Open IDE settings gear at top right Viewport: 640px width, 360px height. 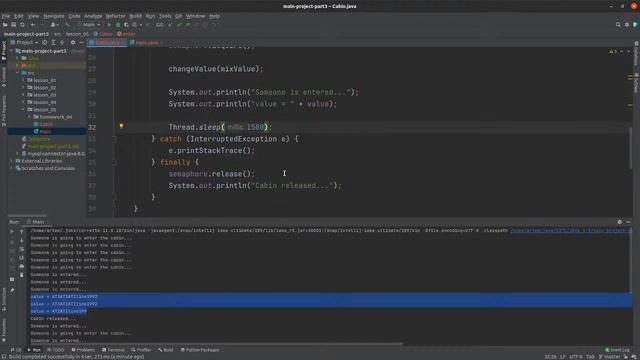pos(627,25)
